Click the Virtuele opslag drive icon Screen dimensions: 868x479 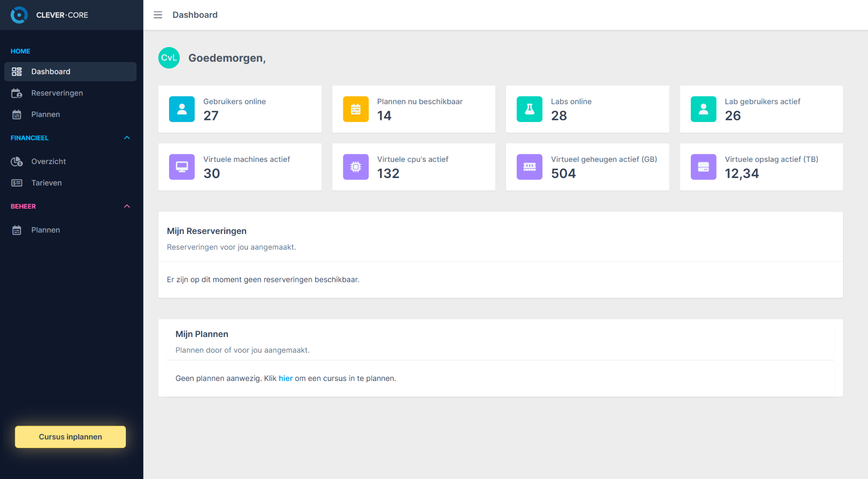click(x=704, y=167)
